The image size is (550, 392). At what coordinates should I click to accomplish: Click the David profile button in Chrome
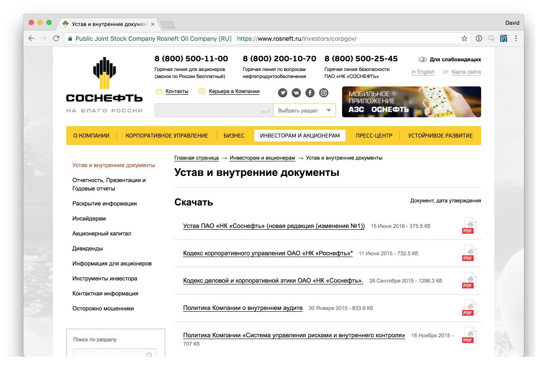(512, 23)
